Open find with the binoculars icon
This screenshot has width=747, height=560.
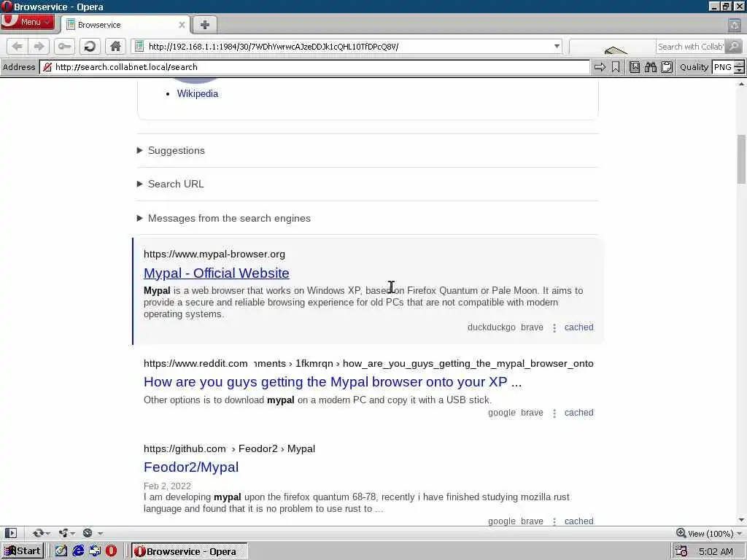pyautogui.click(x=650, y=67)
